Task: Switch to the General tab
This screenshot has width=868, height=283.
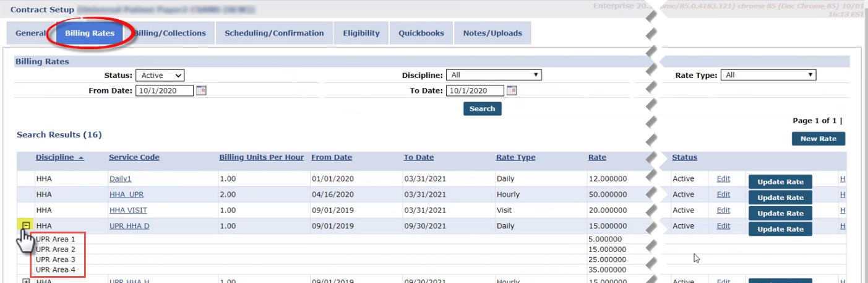Action: pos(30,33)
